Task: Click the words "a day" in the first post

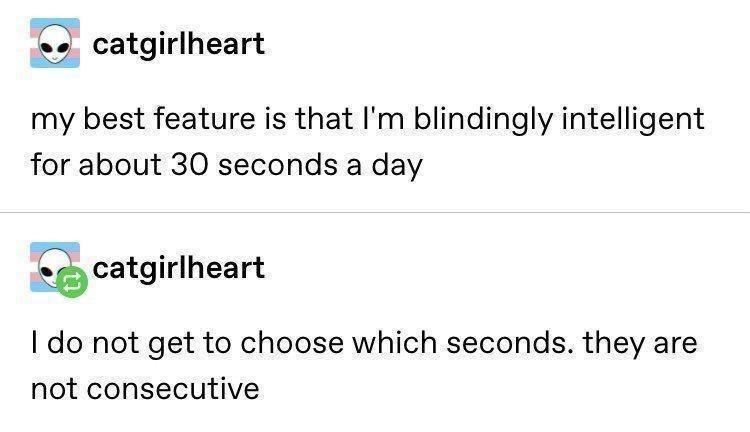Action: coord(386,164)
